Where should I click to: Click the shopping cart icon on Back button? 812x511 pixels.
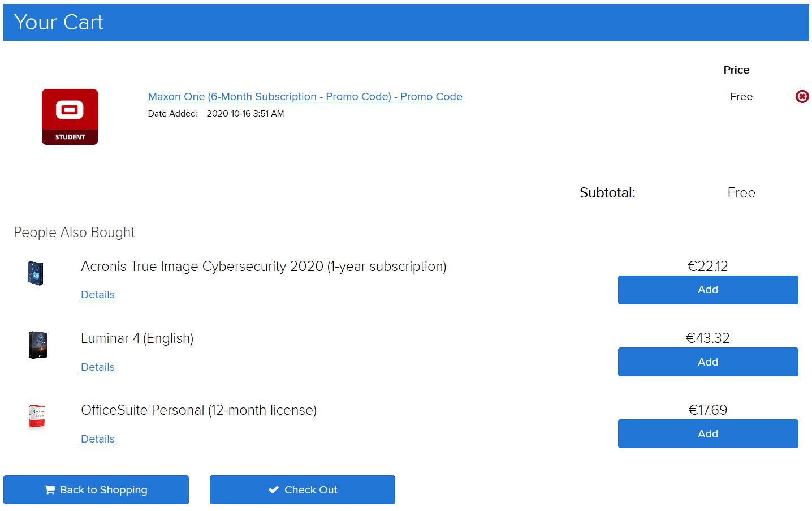click(x=50, y=490)
